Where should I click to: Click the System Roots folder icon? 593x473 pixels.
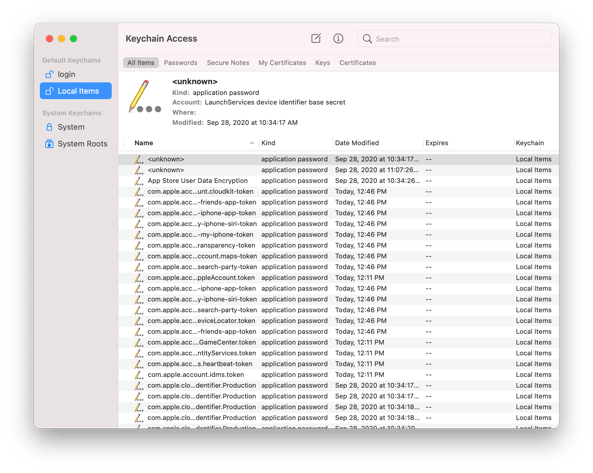coord(49,144)
